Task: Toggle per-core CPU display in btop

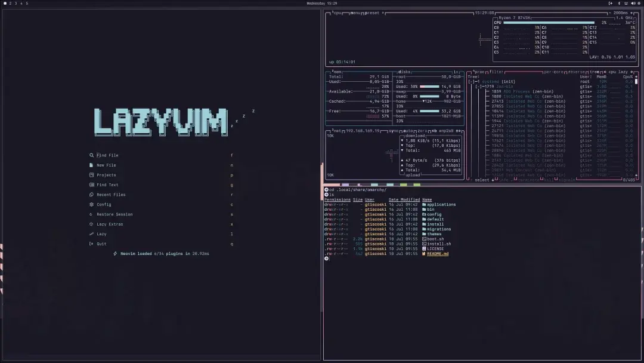Action: [553, 72]
